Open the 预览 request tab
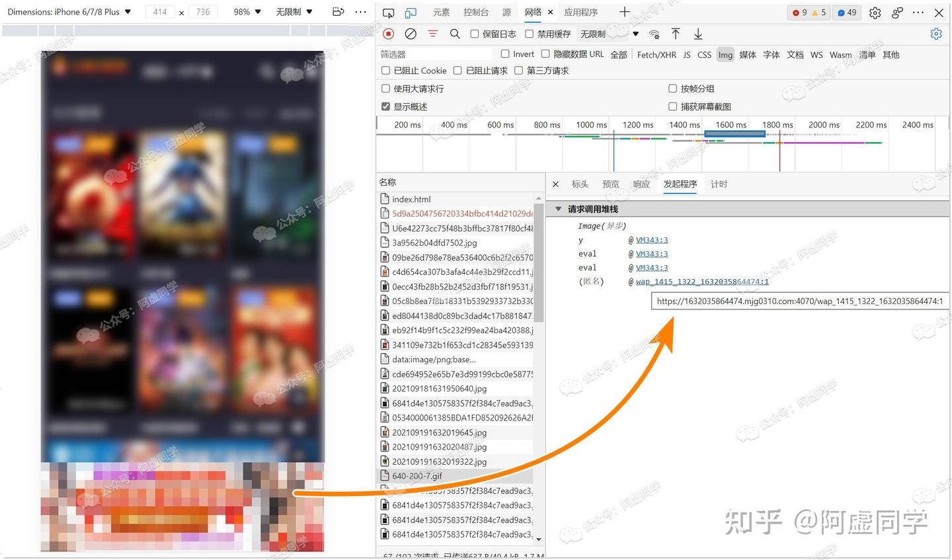 point(611,184)
